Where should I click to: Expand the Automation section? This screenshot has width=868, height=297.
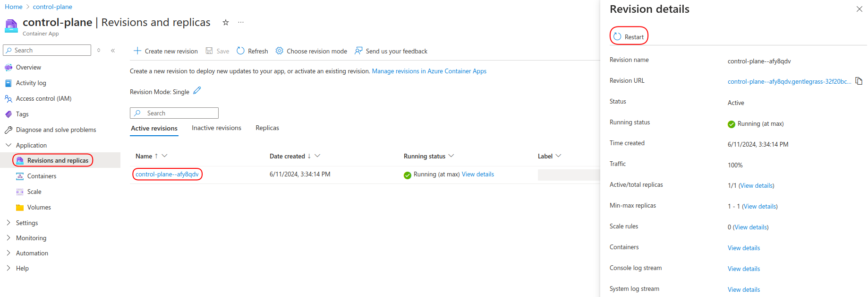pos(9,253)
